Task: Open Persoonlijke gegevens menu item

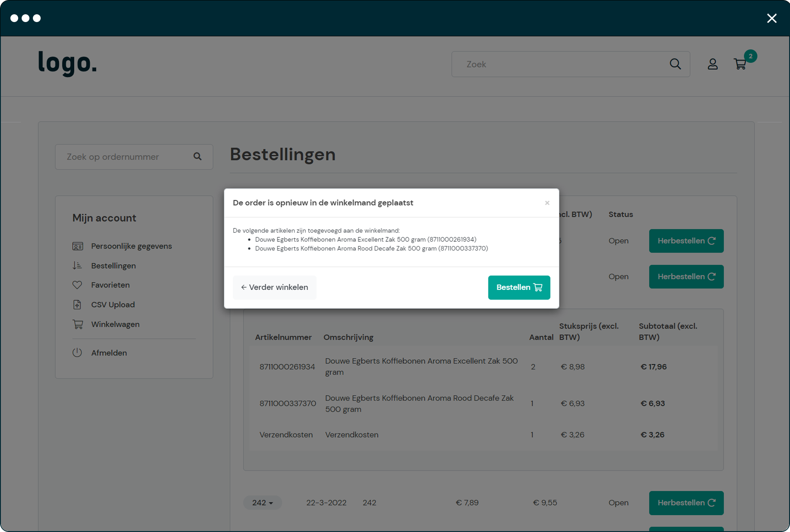Action: pos(132,246)
